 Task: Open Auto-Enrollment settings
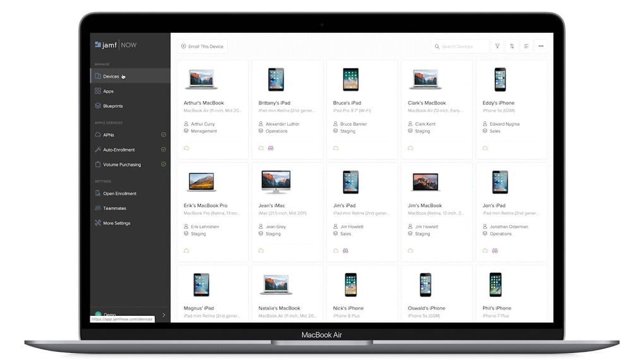(x=130, y=150)
